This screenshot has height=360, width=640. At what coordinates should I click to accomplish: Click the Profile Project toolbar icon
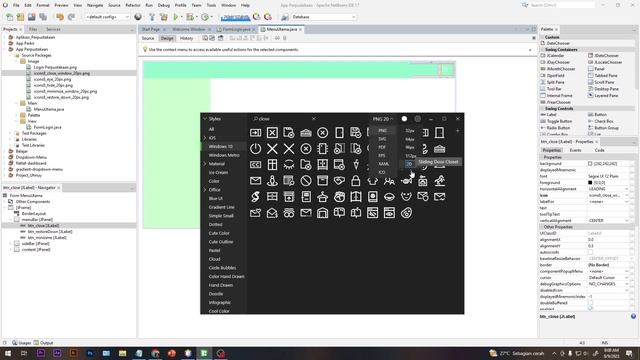click(x=205, y=17)
